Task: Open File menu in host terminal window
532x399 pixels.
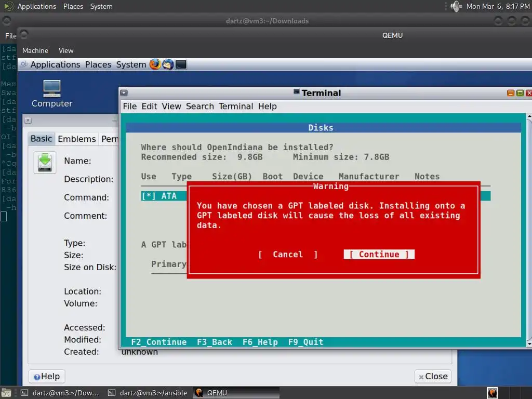Action: pyautogui.click(x=10, y=36)
